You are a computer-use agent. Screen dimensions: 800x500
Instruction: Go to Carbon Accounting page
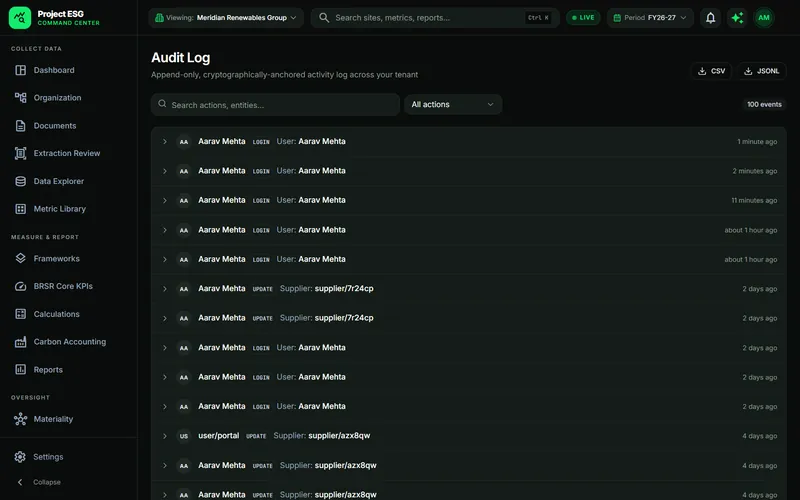(68, 342)
